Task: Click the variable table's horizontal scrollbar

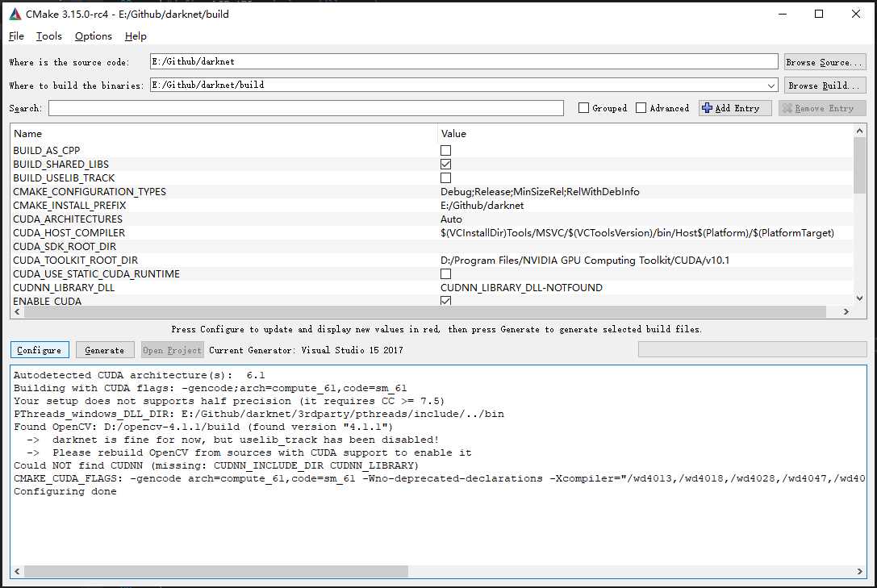Action: [x=424, y=311]
